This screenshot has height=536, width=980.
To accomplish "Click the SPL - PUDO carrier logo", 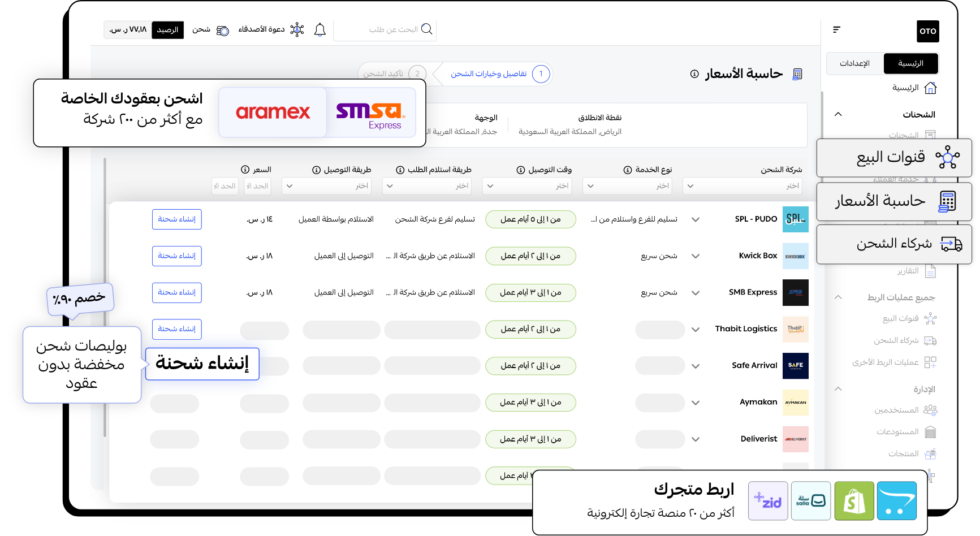I will point(795,219).
